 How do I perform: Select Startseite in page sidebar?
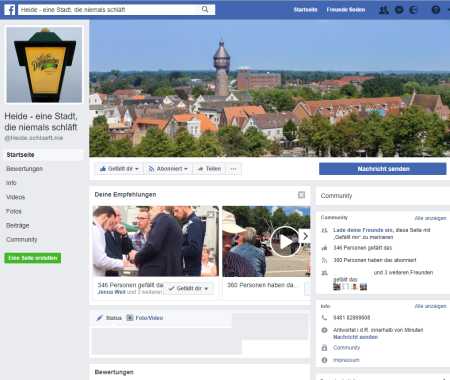click(44, 155)
